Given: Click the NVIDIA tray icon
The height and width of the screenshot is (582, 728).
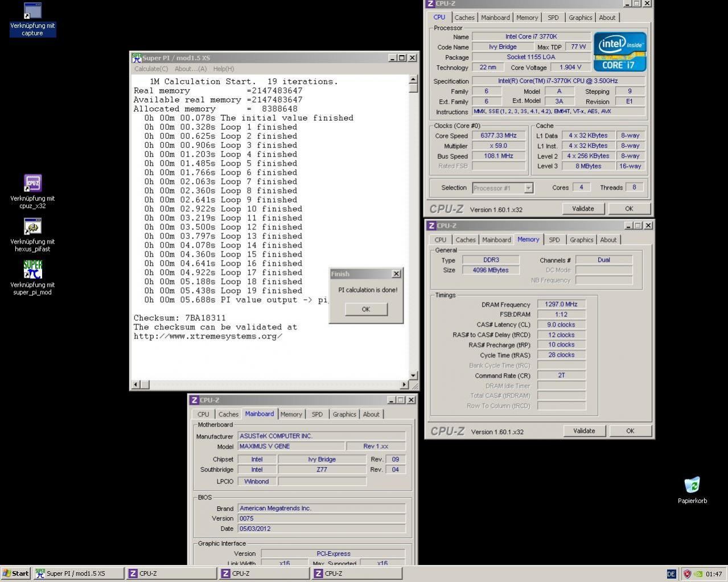Looking at the screenshot, I should coord(698,574).
